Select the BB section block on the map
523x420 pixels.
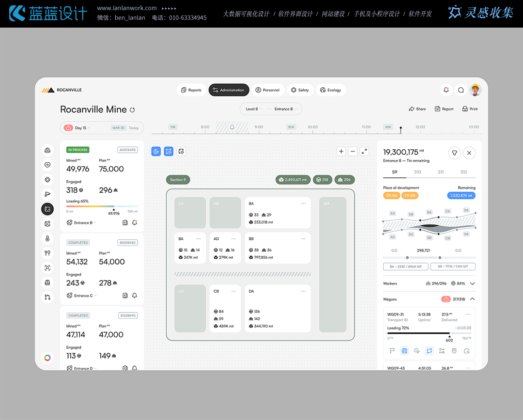click(277, 248)
